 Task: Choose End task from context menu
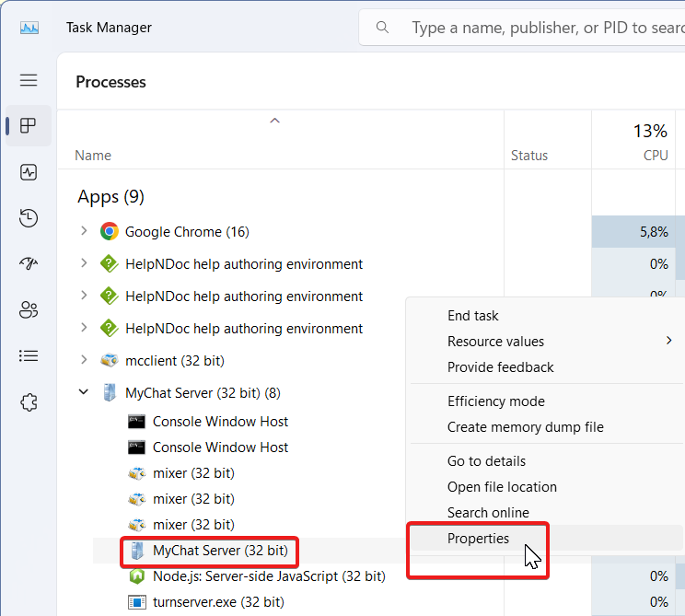coord(472,316)
